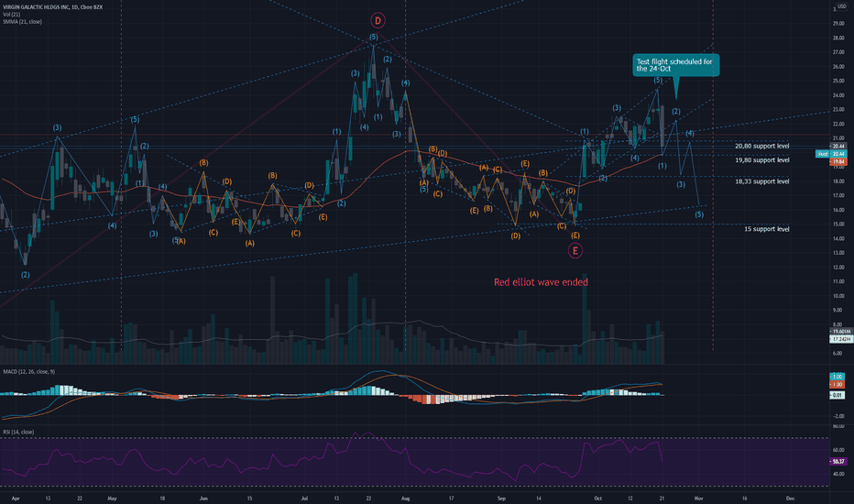Click the '15 support level' label
The image size is (854, 504).
[767, 229]
